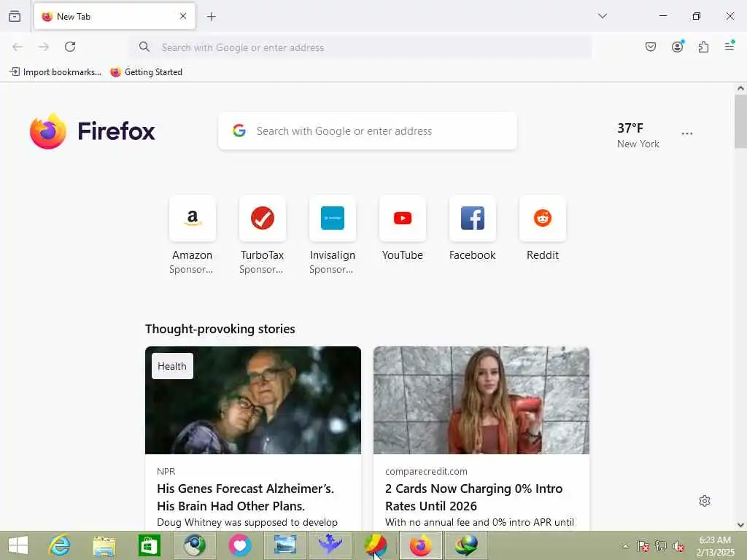Click the vertical scrollbar thumb
Screen dimensions: 747x560
tap(740, 122)
